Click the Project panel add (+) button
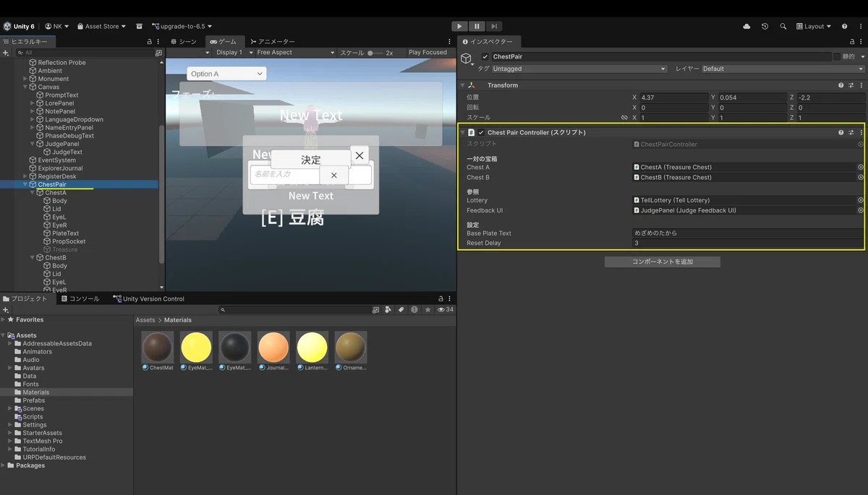Screen dimensions: 868x495 tap(6, 309)
